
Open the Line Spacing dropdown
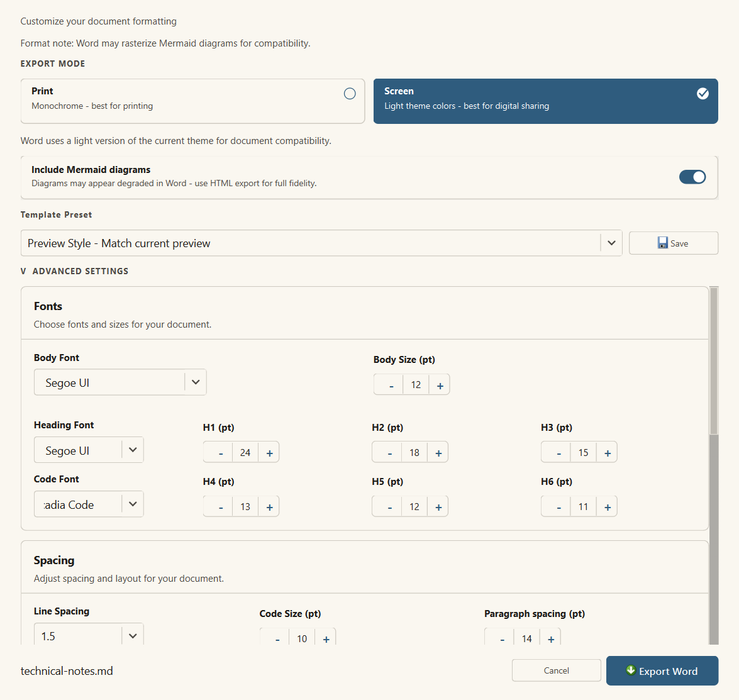[89, 635]
